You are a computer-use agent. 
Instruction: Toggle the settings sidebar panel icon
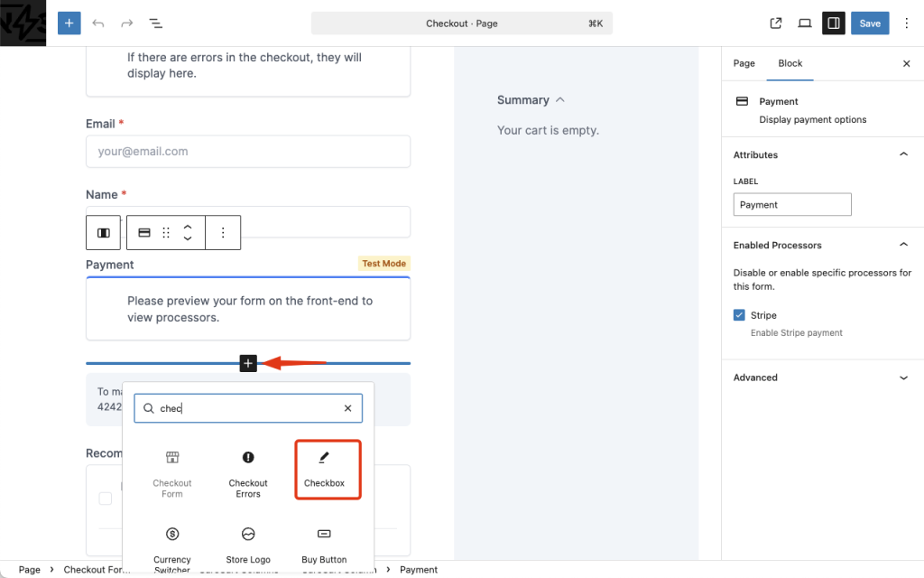point(831,23)
